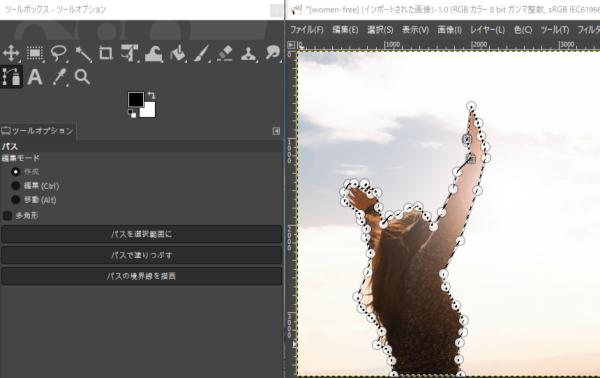The height and width of the screenshot is (378, 600).
Task: Select the 作成 edit mode radio button
Action: point(16,171)
